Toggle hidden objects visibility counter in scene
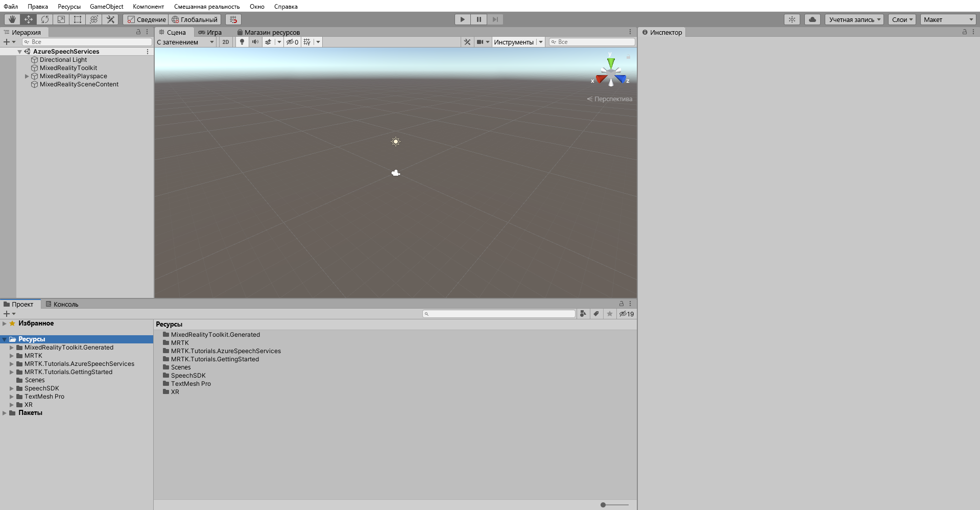 pos(293,42)
